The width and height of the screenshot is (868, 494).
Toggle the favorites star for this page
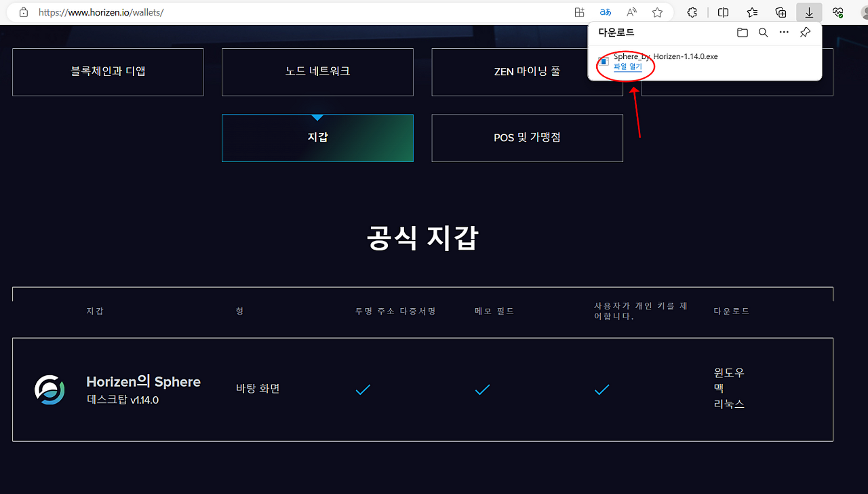[656, 12]
